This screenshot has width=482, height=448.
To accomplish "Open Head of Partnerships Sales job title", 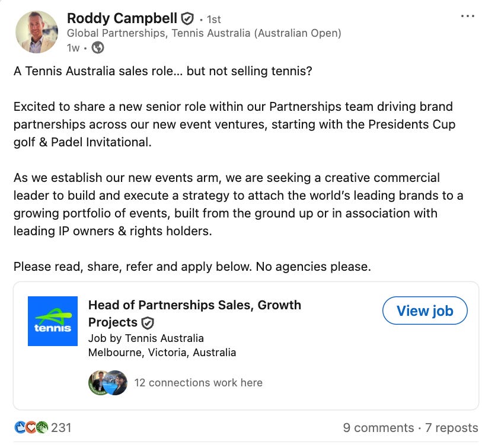I will coord(194,313).
